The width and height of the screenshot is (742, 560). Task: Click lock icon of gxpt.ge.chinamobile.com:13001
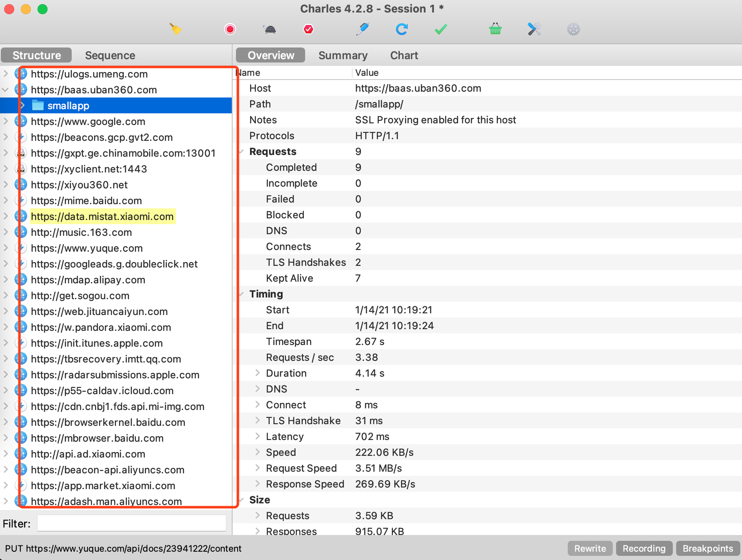(21, 153)
